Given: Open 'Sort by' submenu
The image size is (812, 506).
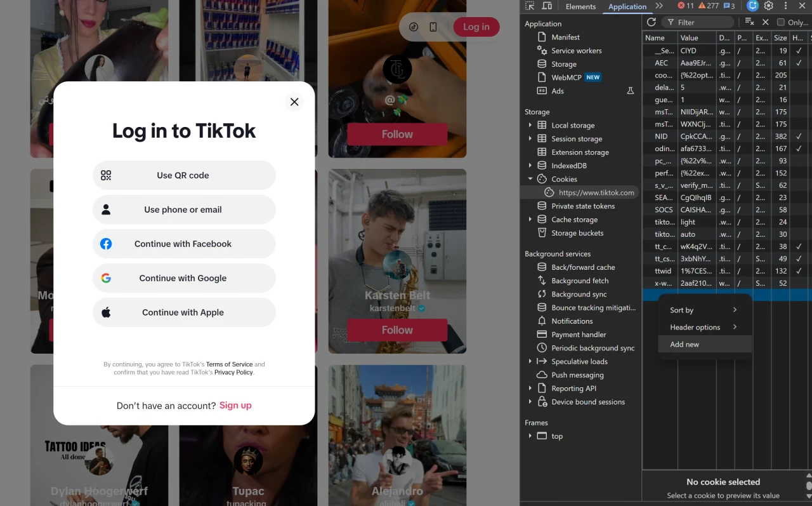Looking at the screenshot, I should pyautogui.click(x=705, y=310).
